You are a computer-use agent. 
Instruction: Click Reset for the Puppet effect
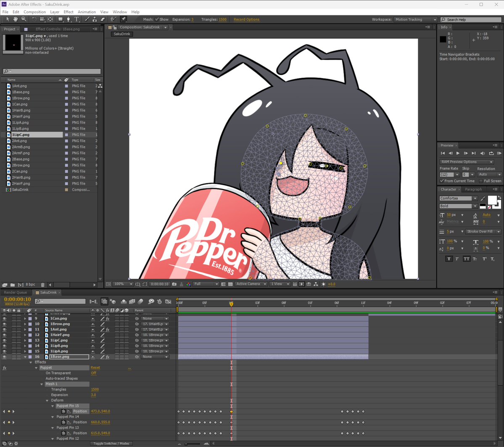(x=95, y=368)
